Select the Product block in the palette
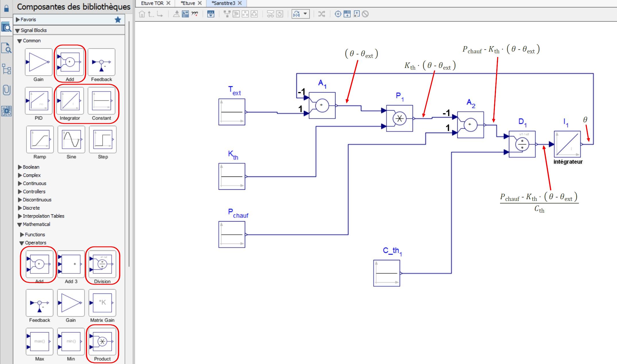The image size is (617, 364). click(102, 341)
